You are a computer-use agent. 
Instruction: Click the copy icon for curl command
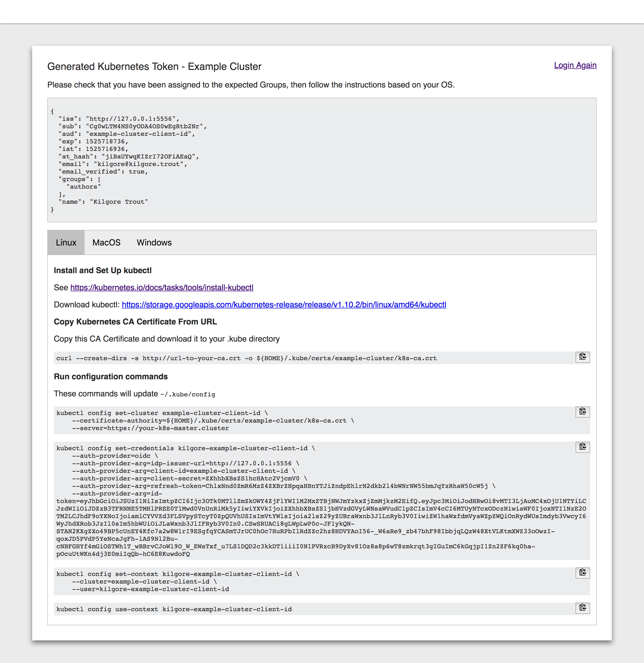click(x=582, y=358)
